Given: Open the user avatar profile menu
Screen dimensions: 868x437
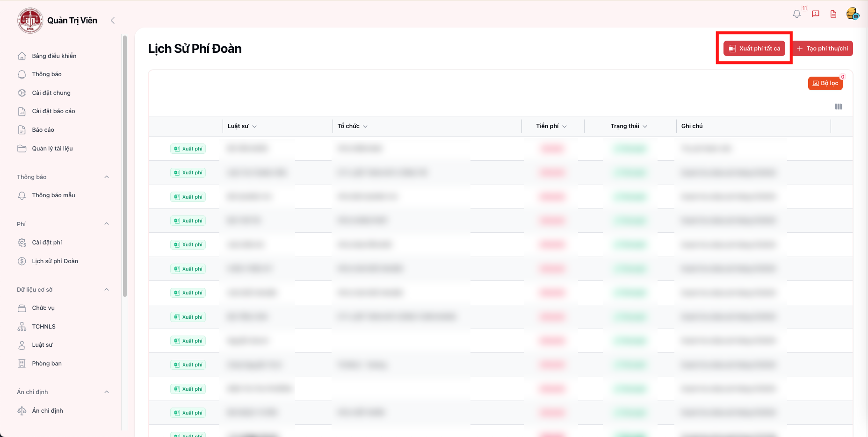Looking at the screenshot, I should click(852, 14).
